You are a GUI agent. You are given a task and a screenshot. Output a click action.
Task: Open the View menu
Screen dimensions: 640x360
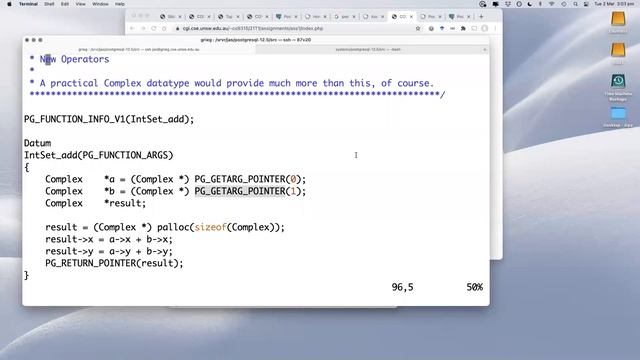pyautogui.click(x=80, y=4)
